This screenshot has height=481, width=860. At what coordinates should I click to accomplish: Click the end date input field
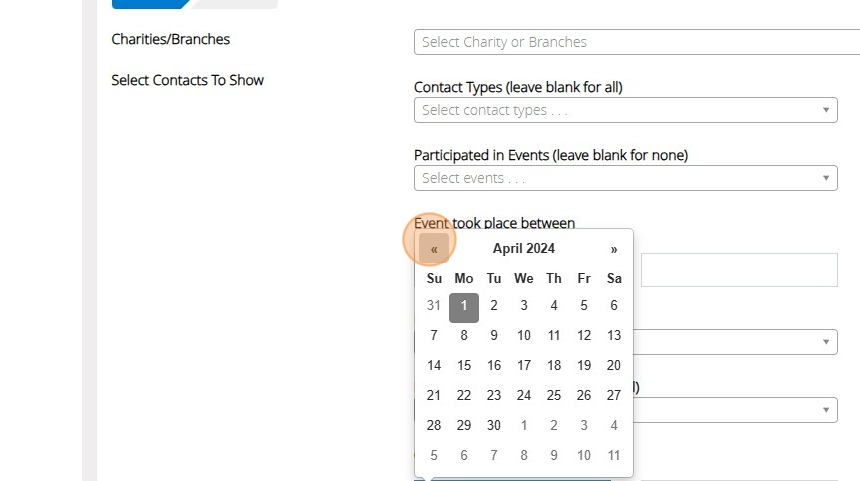pos(738,270)
